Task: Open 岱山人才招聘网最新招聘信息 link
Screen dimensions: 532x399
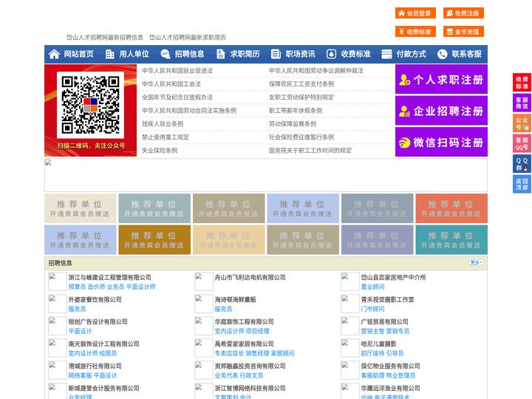Action: pos(104,38)
